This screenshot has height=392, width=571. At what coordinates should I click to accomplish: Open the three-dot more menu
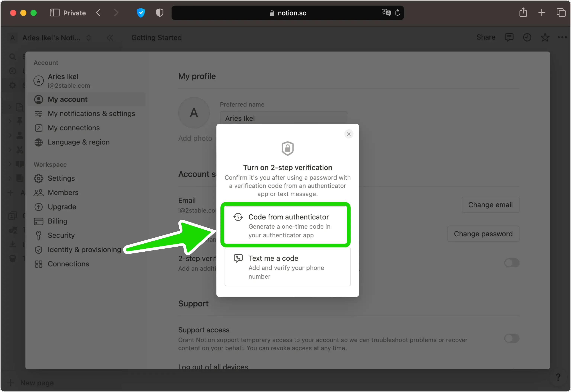coord(562,37)
